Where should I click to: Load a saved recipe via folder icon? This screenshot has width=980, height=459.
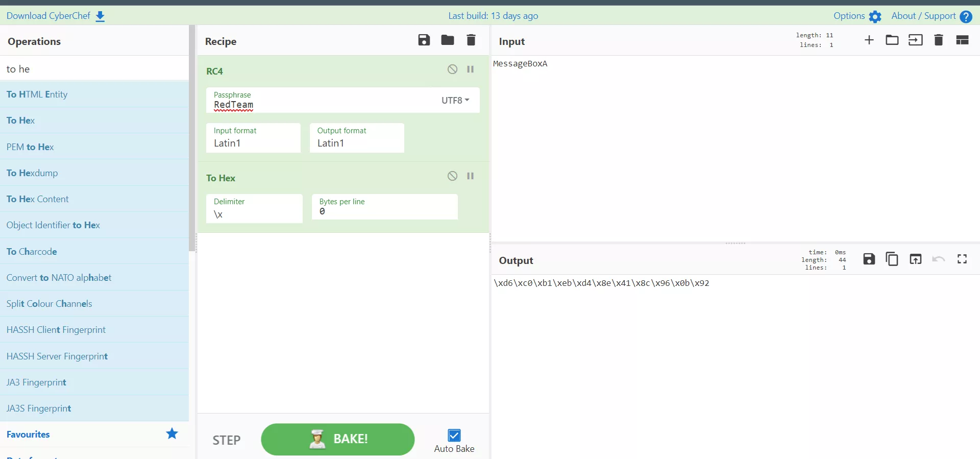(x=447, y=40)
